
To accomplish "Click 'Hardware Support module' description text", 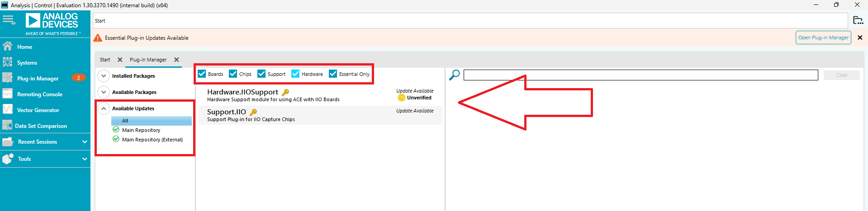I will tap(273, 99).
